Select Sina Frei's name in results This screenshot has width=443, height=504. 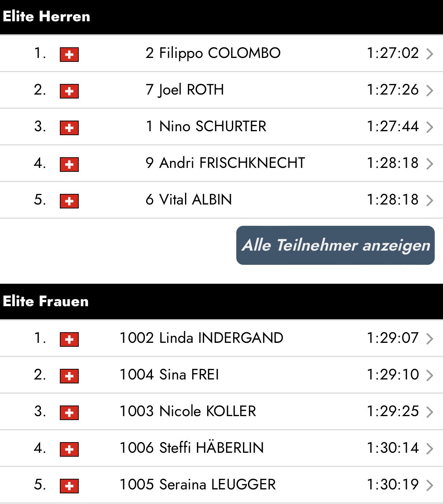tap(189, 375)
